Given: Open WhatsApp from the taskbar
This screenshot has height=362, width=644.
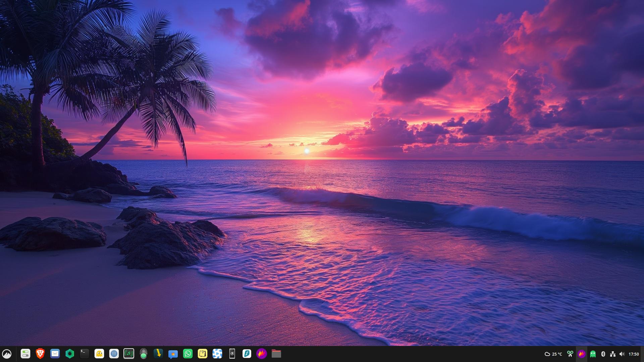Looking at the screenshot, I should click(188, 354).
